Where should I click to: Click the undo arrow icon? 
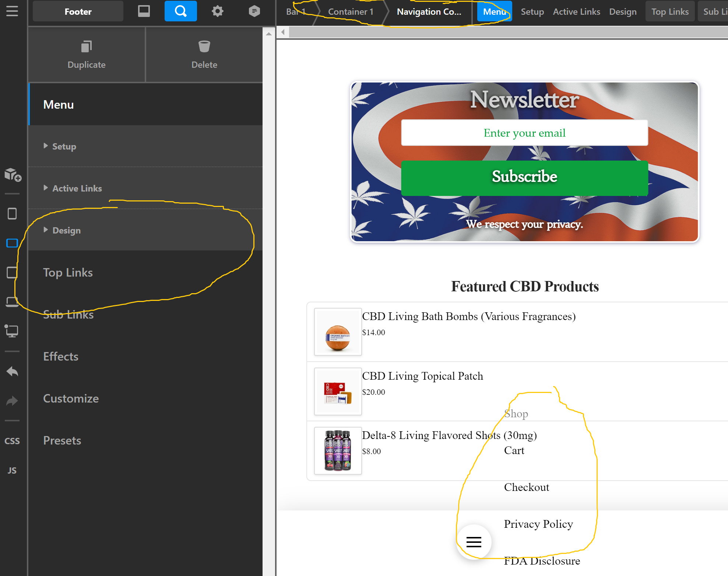[12, 371]
